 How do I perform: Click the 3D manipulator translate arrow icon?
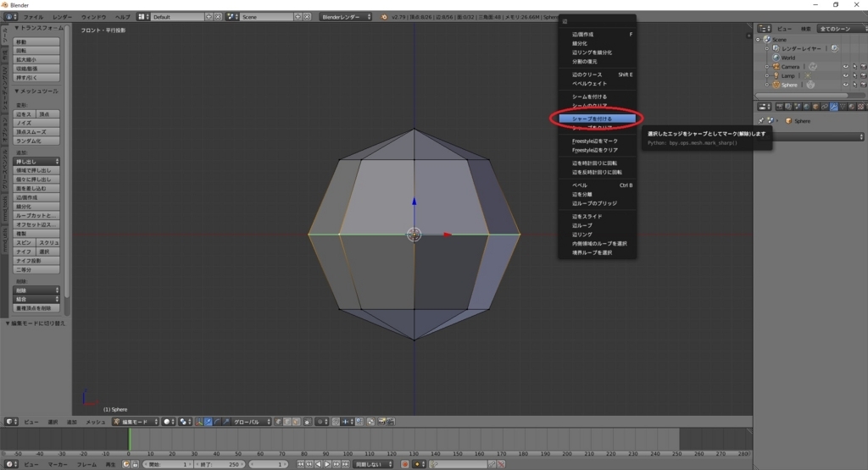[208, 422]
